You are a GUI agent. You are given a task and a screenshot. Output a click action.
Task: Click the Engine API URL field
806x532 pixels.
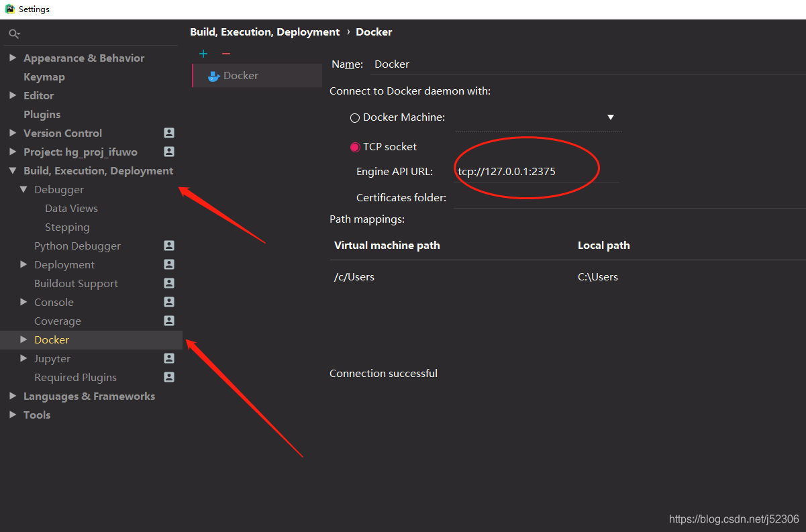point(537,171)
